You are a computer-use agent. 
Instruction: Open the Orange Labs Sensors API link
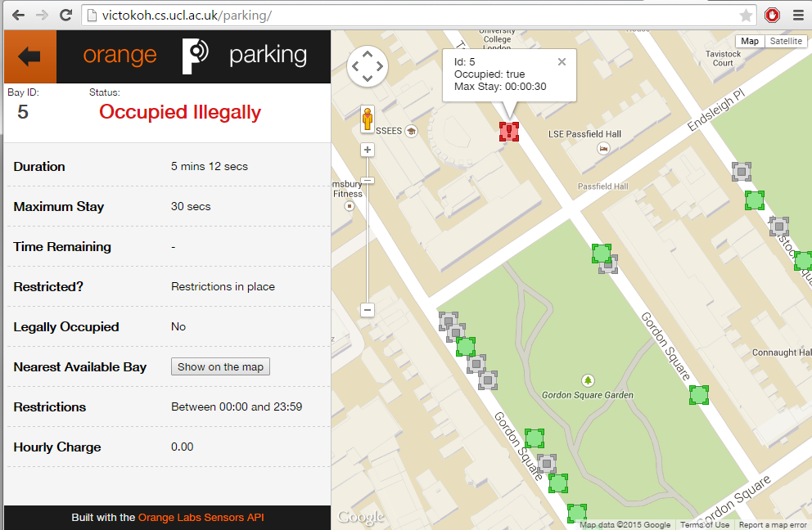pyautogui.click(x=201, y=517)
